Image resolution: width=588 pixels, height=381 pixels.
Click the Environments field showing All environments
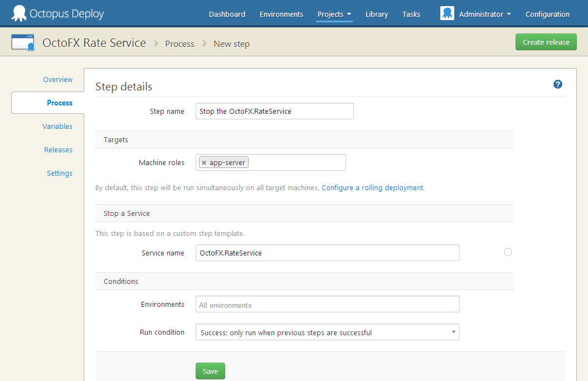point(327,305)
